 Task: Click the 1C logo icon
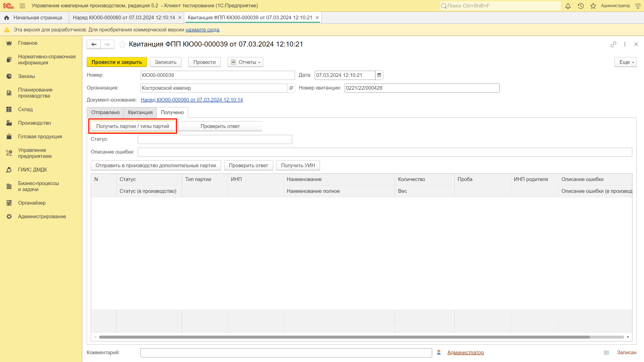(8, 6)
